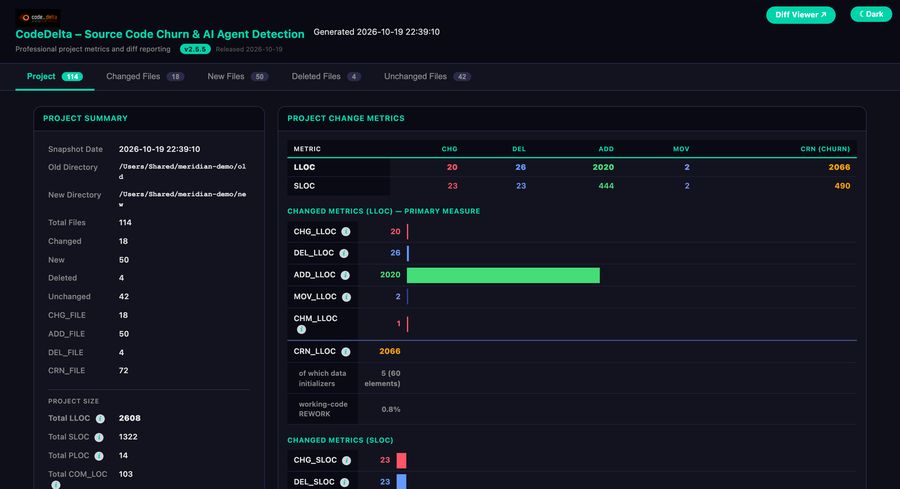
Task: Click SLOC churn value 490
Action: (842, 186)
